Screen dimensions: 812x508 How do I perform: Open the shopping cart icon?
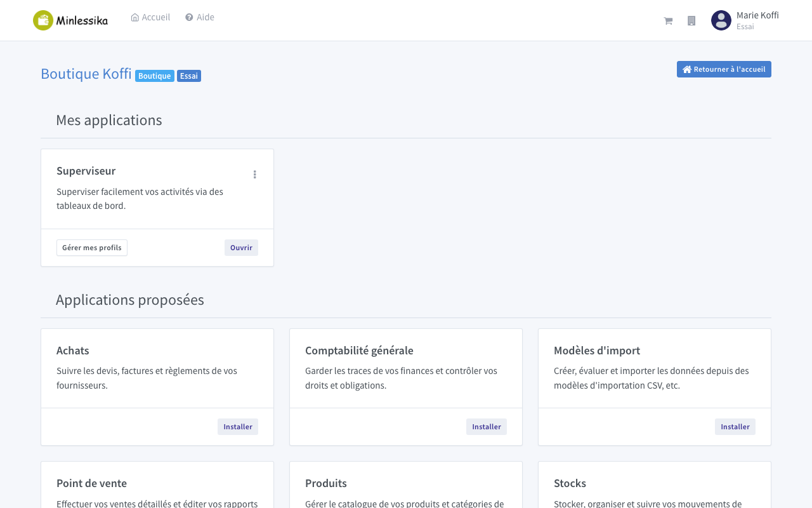coord(668,21)
